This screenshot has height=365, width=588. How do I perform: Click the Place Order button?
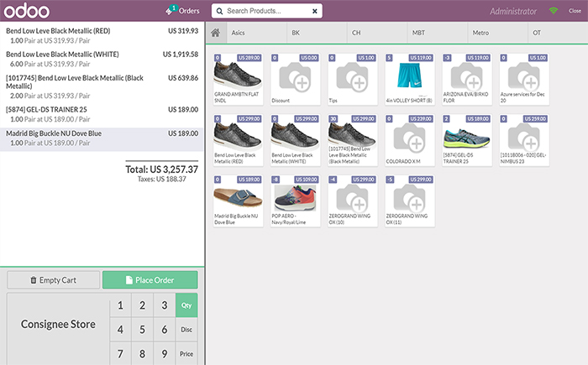150,280
